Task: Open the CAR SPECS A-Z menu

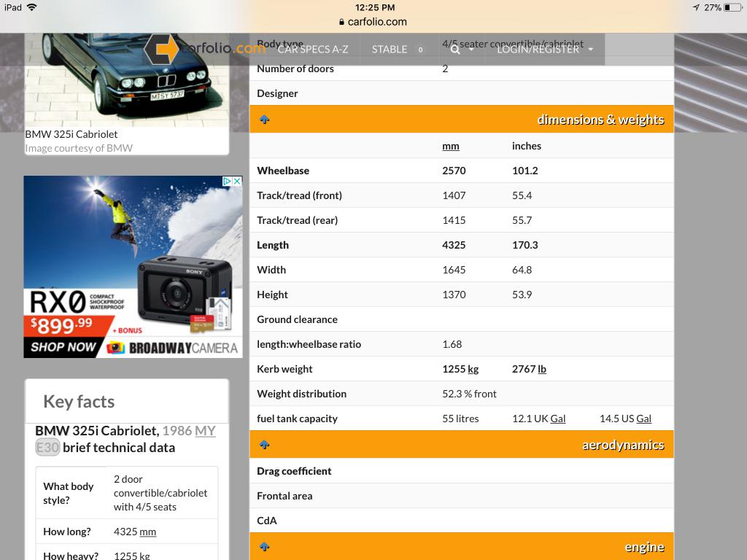Action: coord(313,50)
